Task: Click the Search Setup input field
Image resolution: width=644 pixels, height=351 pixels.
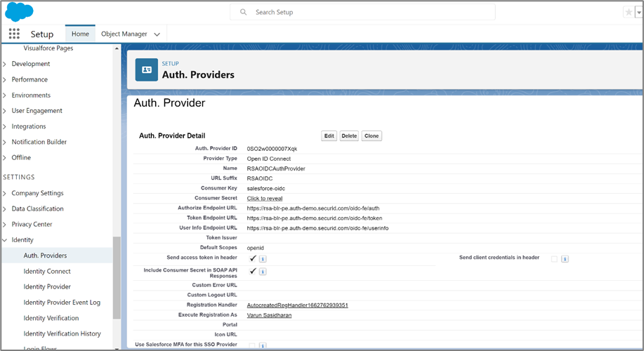Action: point(372,12)
